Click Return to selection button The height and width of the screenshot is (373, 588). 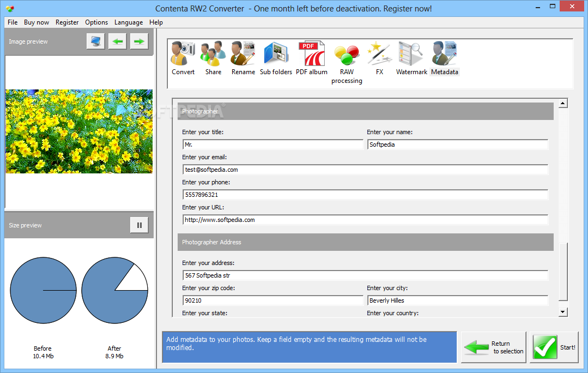[x=494, y=347]
